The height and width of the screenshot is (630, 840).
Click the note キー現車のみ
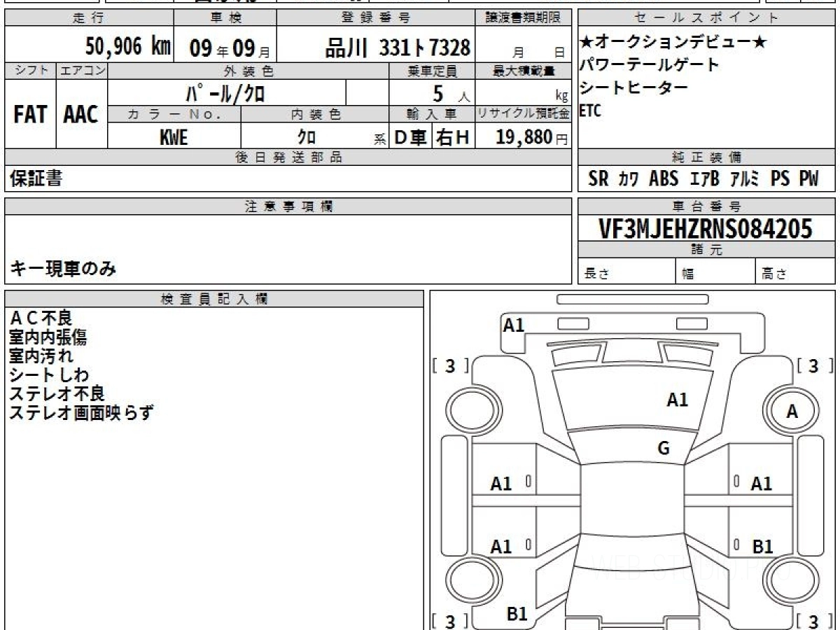(63, 268)
